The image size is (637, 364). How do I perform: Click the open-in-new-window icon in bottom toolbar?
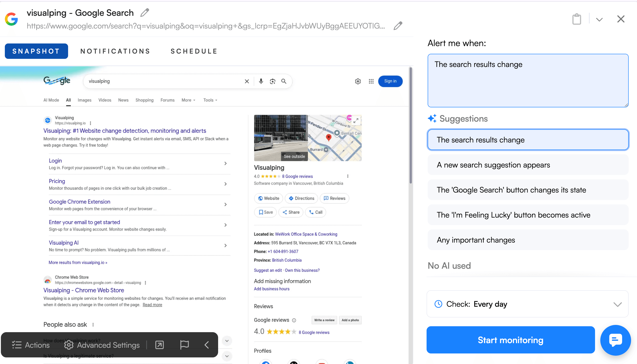159,345
